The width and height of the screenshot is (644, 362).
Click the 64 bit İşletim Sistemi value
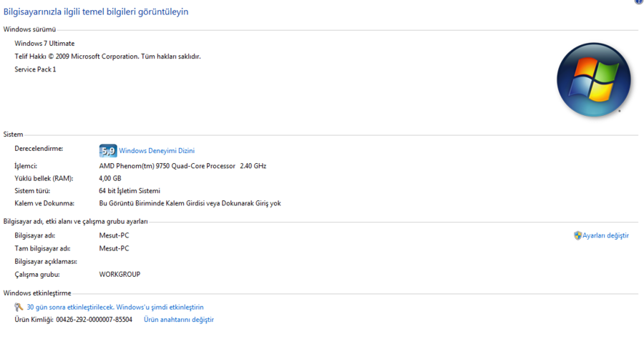[x=130, y=191]
